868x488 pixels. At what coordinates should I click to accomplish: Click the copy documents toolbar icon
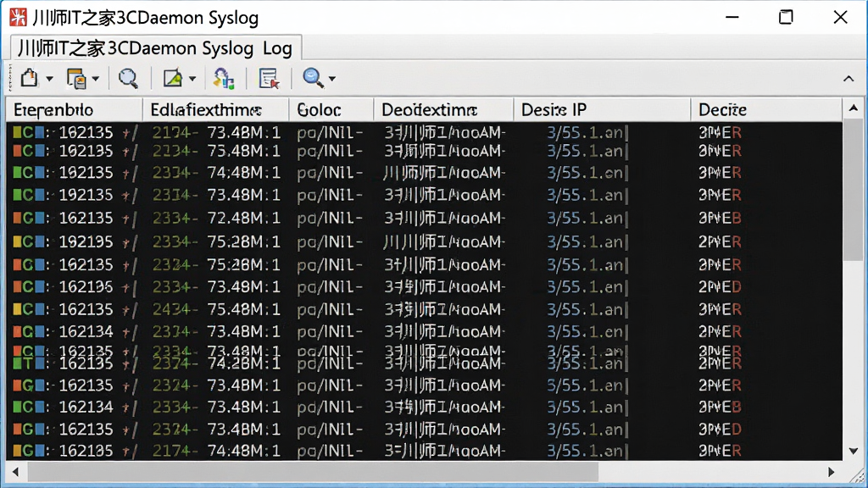point(75,79)
